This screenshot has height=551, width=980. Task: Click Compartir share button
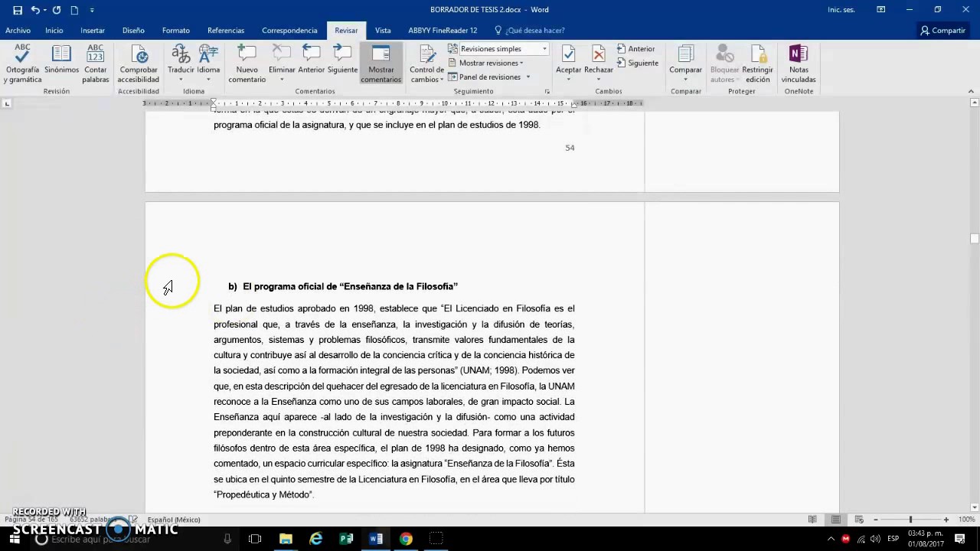click(x=943, y=31)
